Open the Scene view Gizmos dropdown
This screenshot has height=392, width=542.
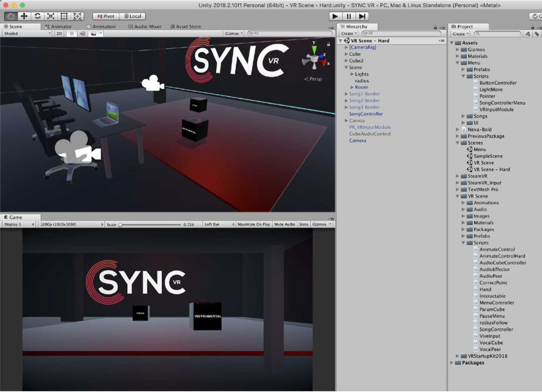pyautogui.click(x=234, y=34)
